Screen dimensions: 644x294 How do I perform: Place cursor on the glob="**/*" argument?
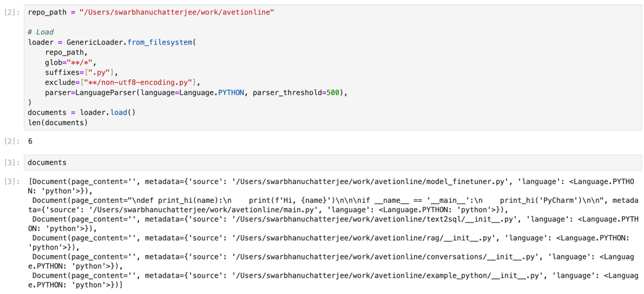(70, 62)
